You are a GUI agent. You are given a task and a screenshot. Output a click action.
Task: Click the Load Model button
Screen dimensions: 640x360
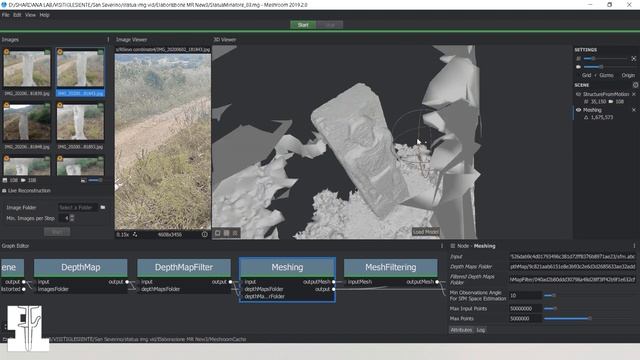425,232
